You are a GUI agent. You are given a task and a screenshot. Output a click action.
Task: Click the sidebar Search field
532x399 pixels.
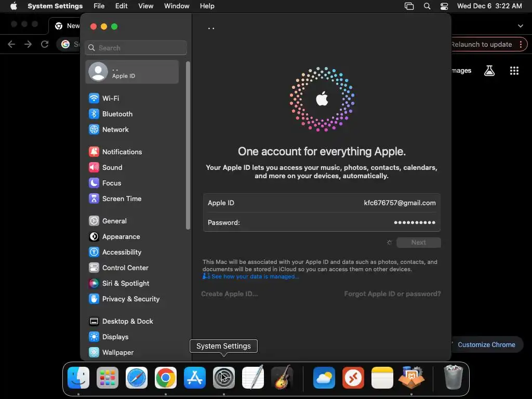pos(136,48)
